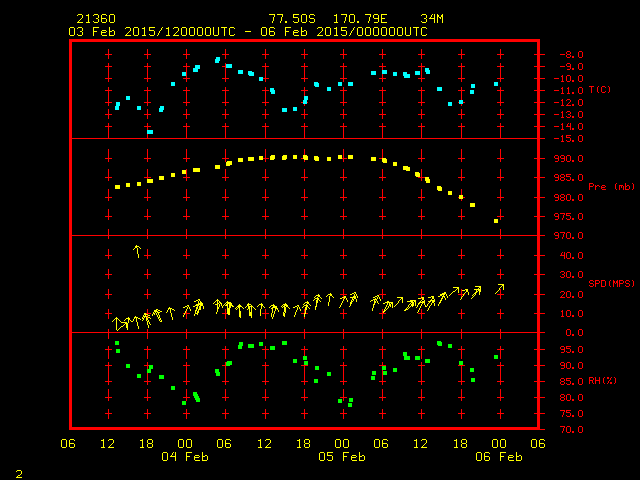Click the start date text 03 Feb 2015/120000UTC
Viewport: 640px width, 480px height.
(x=151, y=31)
